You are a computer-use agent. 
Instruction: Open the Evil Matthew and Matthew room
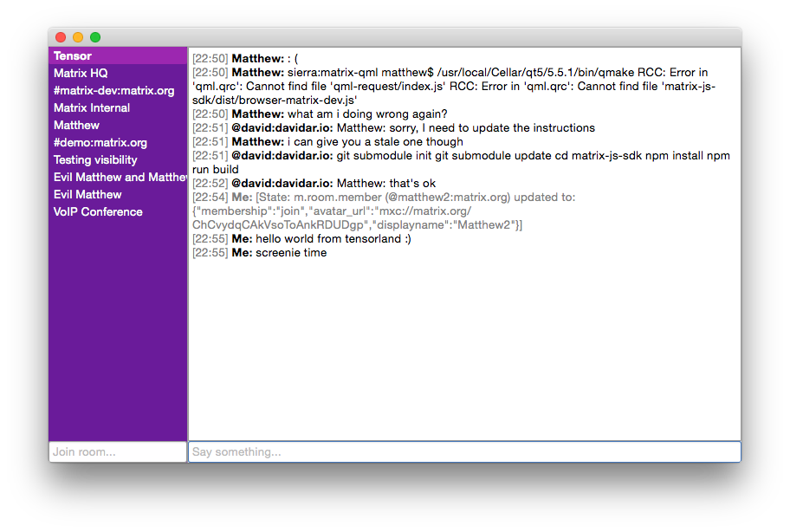tap(118, 178)
